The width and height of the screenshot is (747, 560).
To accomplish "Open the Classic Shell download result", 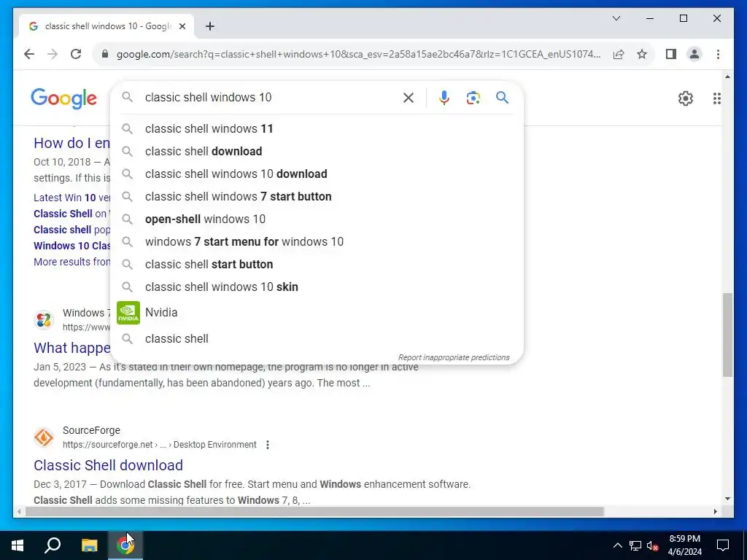I will 108,465.
